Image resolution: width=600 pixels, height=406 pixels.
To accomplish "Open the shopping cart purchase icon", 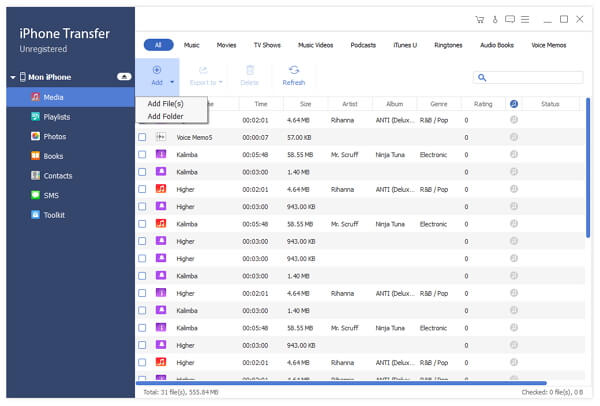I will point(479,20).
